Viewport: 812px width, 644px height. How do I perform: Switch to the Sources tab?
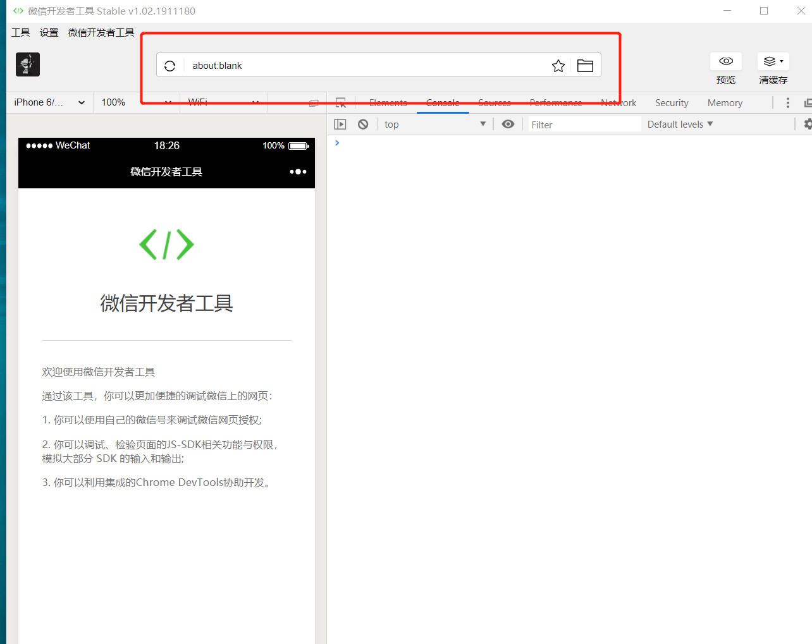pos(495,103)
